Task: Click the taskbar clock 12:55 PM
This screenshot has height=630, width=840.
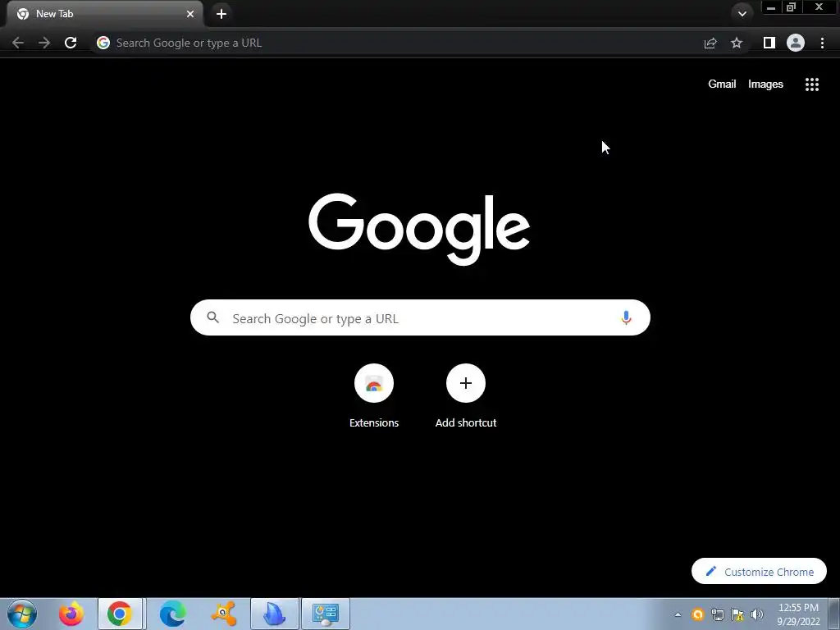Action: coord(798,614)
